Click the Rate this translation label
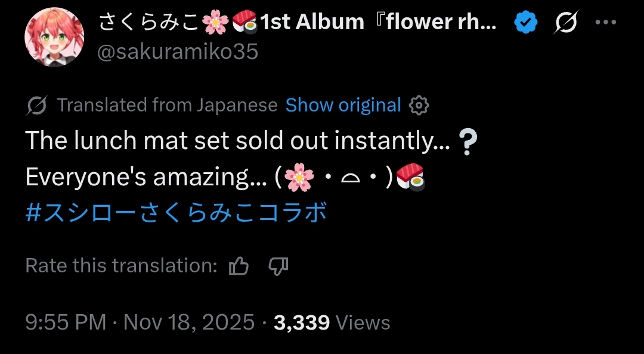The height and width of the screenshot is (354, 644). 121,266
